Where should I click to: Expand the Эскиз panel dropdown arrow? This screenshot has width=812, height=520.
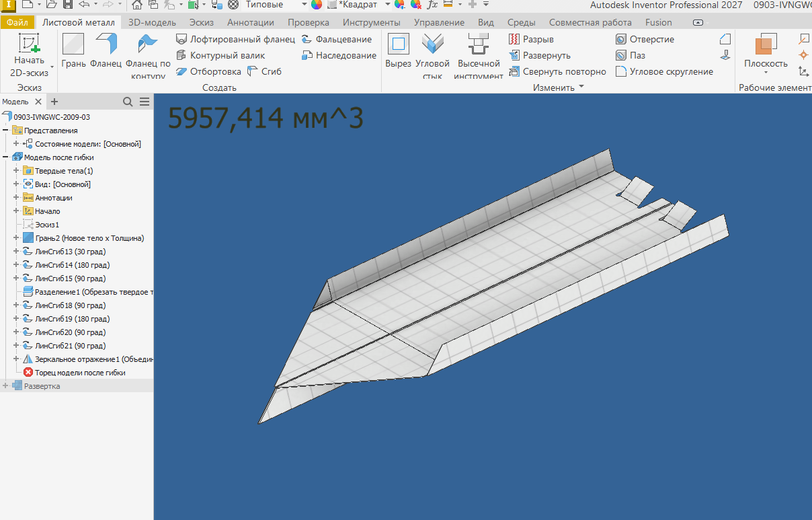[52, 67]
